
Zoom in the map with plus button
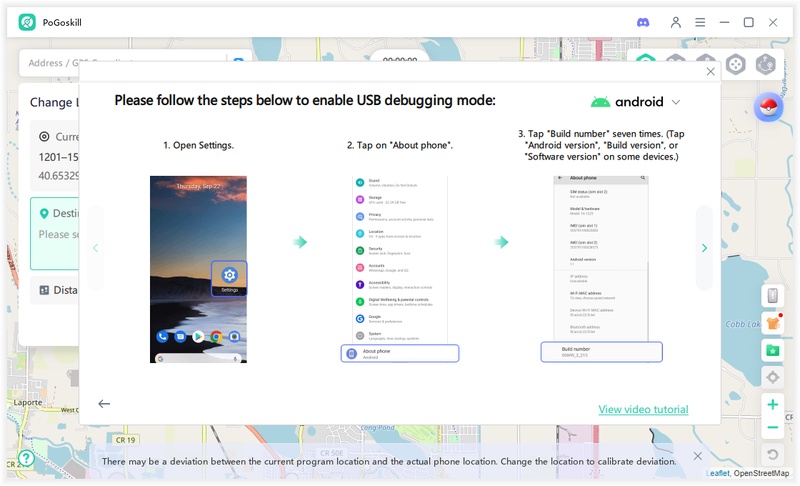click(772, 404)
